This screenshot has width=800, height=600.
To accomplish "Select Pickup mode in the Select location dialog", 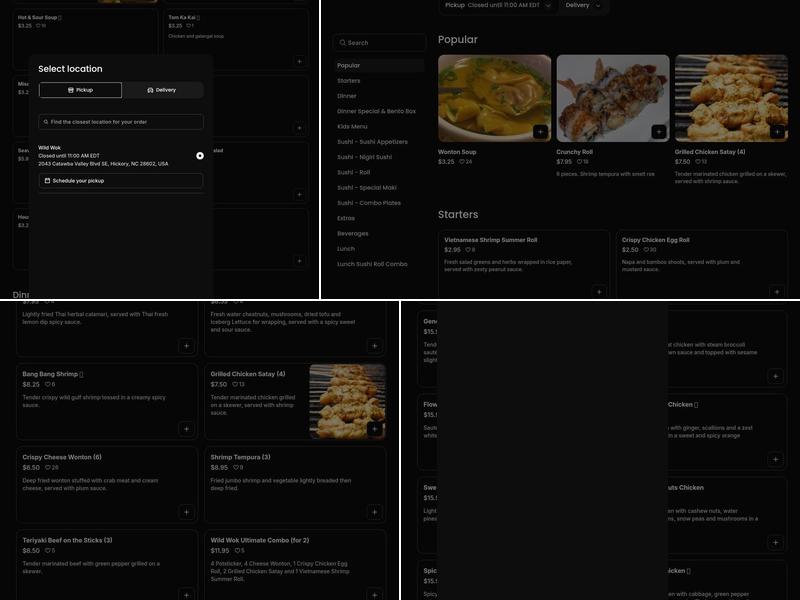I will 82,89.
